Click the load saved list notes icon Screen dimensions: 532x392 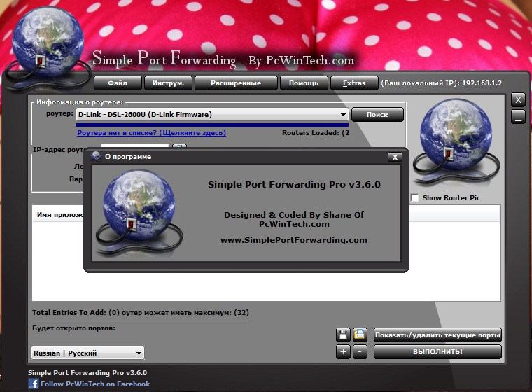pos(360,335)
